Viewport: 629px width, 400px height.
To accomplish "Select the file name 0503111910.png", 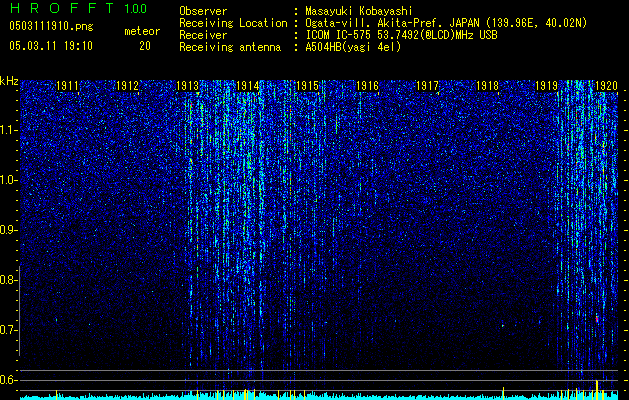I will (x=51, y=26).
